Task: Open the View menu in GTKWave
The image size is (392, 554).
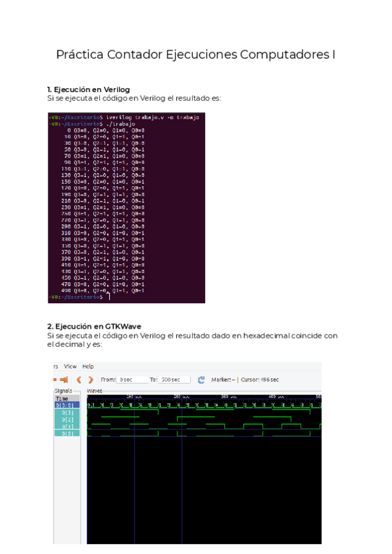Action: [x=70, y=367]
